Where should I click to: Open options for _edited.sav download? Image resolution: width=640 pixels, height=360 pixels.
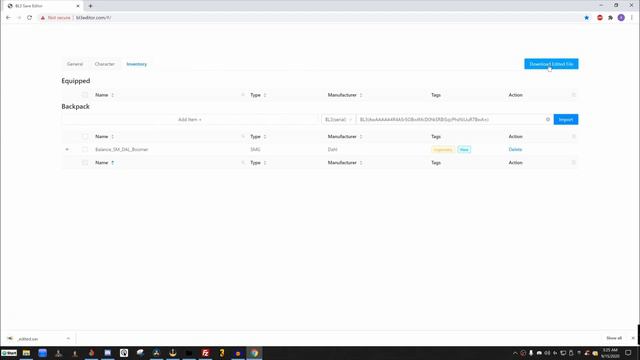tap(68, 338)
